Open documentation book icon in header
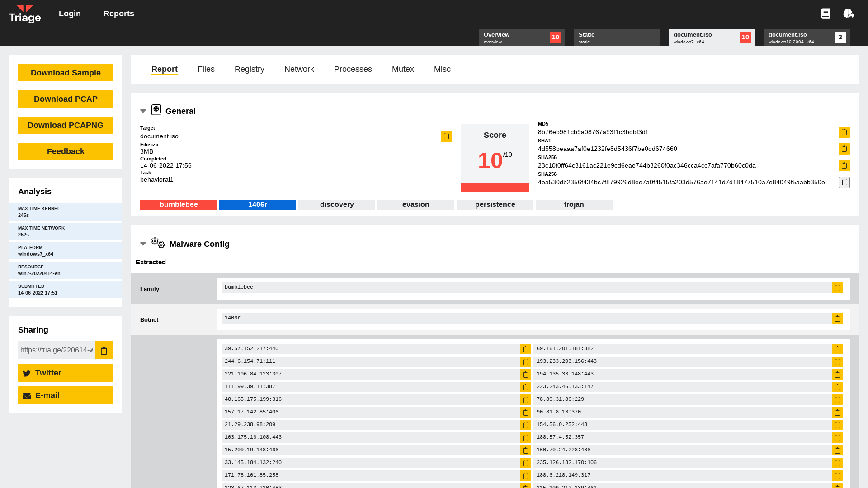The height and width of the screenshot is (488, 868). pyautogui.click(x=826, y=14)
